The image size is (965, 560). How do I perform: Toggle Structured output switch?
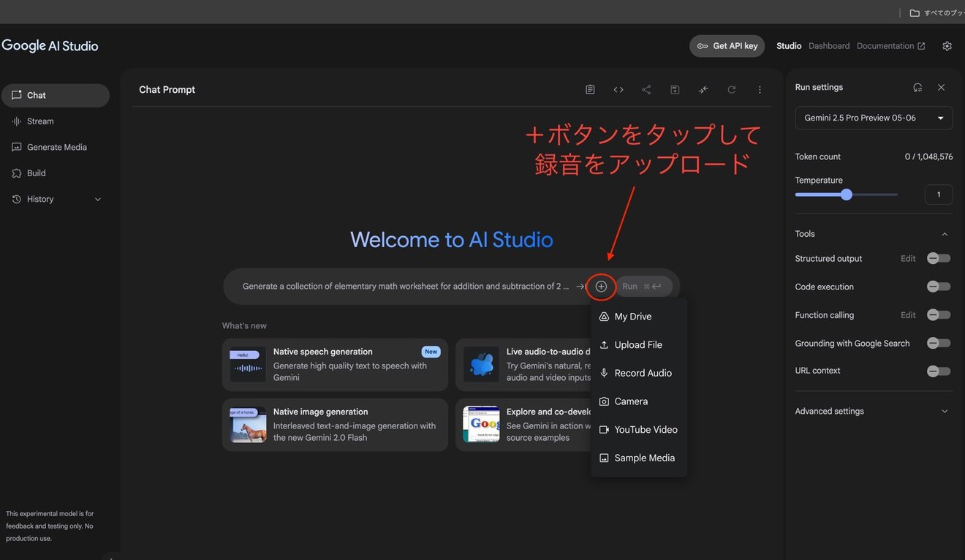(x=939, y=258)
